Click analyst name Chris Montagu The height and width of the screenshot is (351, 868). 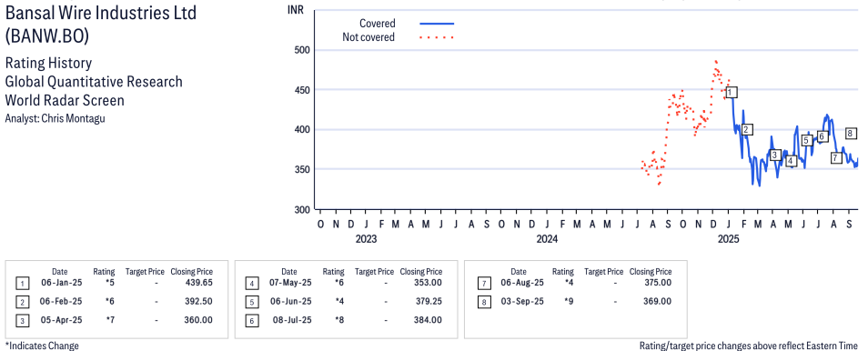73,118
